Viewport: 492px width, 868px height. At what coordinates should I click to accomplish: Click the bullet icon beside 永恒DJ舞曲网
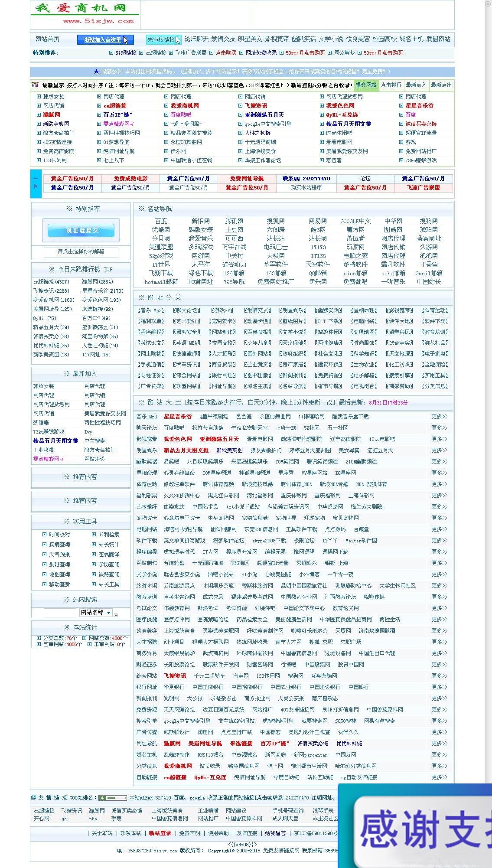pos(166,142)
